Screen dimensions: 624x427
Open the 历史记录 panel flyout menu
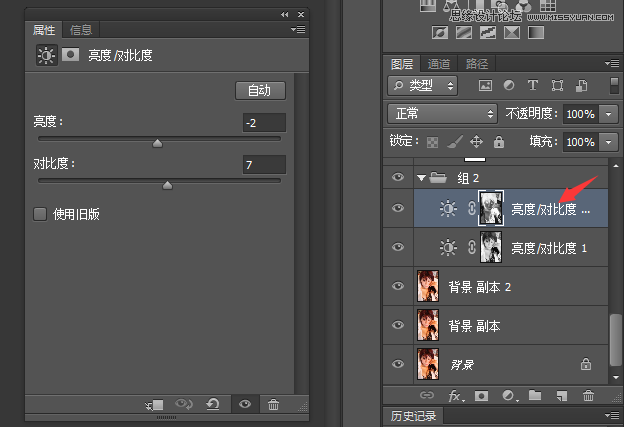611,415
